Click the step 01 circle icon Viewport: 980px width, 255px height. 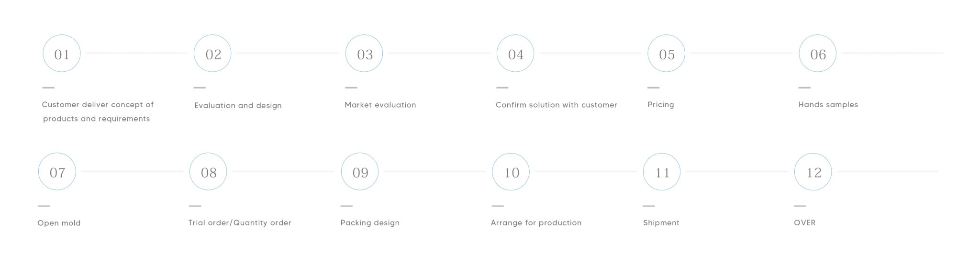tap(62, 54)
